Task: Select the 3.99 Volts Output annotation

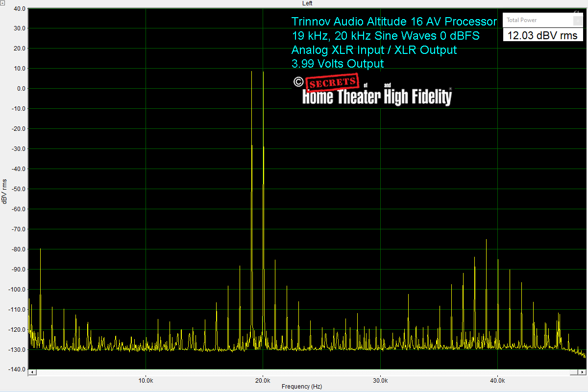Action: tap(338, 64)
